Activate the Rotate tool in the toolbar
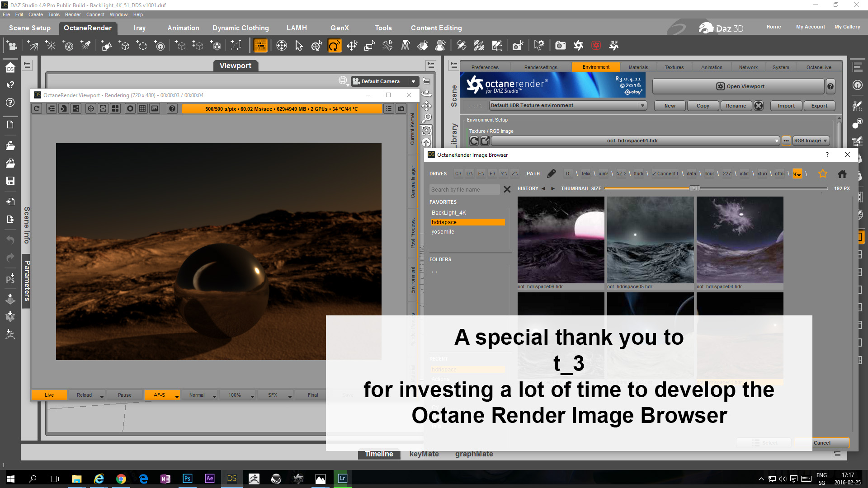The height and width of the screenshot is (488, 868). coord(335,45)
